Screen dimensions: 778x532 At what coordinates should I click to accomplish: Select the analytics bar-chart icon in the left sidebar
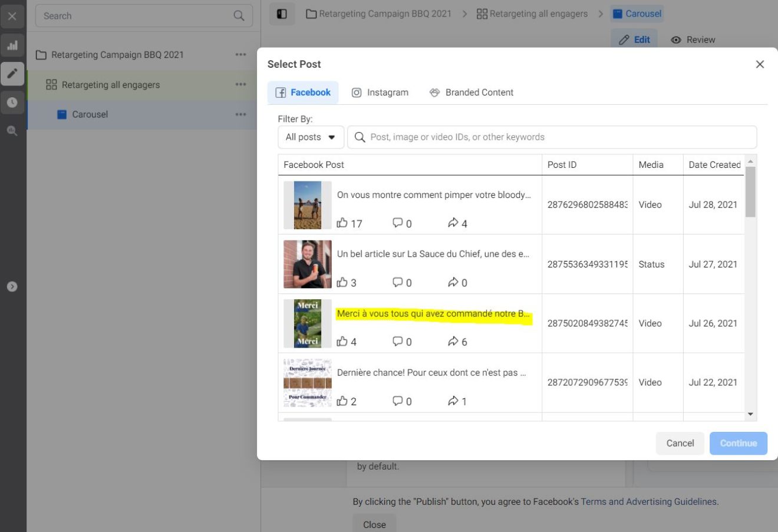pos(12,45)
